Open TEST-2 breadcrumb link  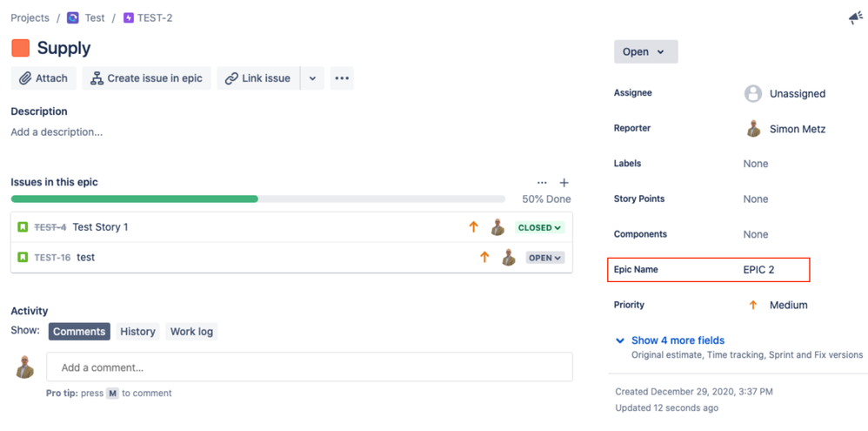point(155,18)
